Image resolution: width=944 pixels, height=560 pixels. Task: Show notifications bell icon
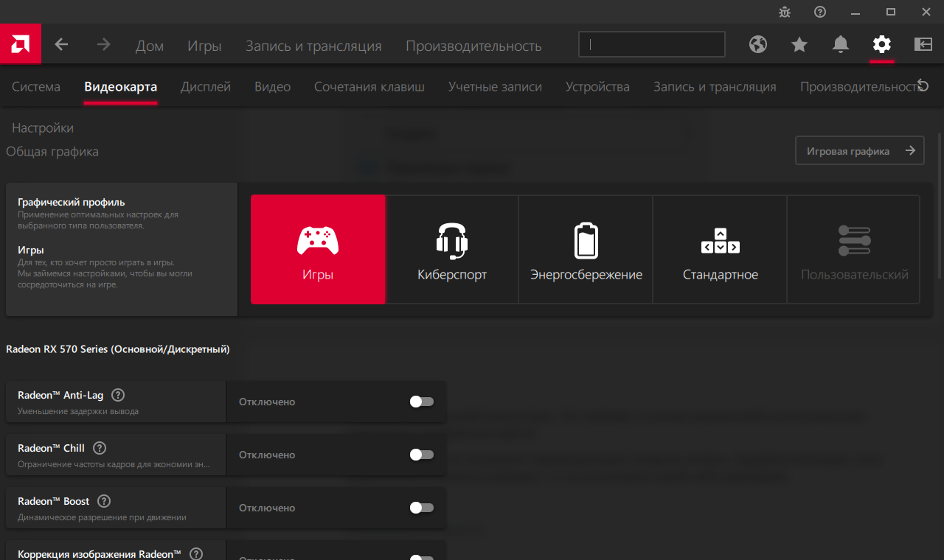coord(841,45)
